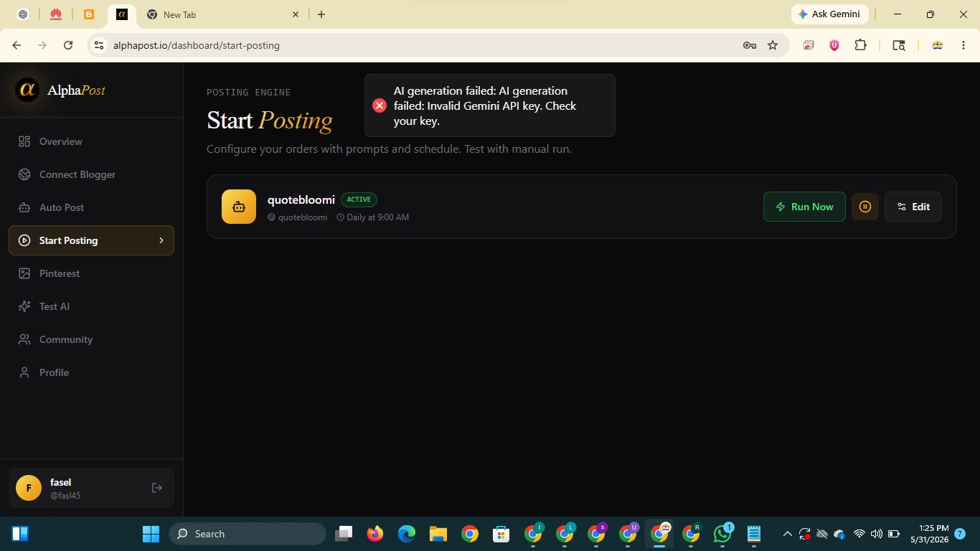980x551 pixels.
Task: Open the Extensions puzzle menu
Action: [860, 45]
